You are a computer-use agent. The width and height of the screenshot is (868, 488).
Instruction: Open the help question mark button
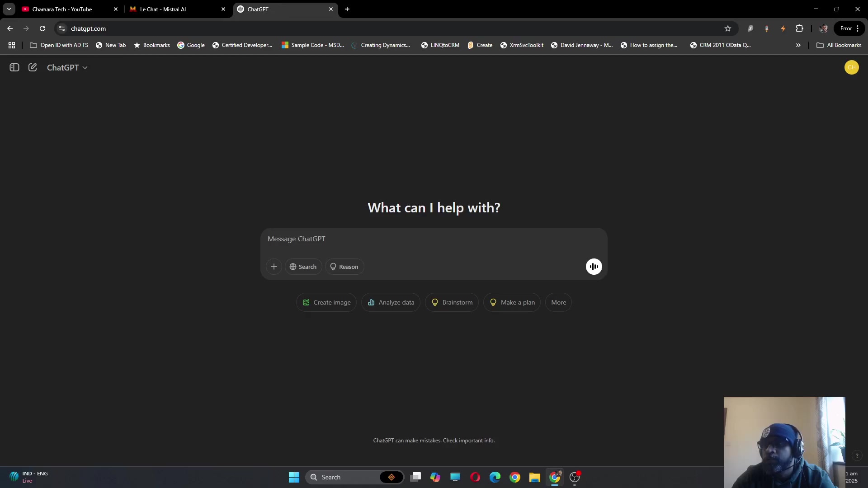[x=857, y=455]
